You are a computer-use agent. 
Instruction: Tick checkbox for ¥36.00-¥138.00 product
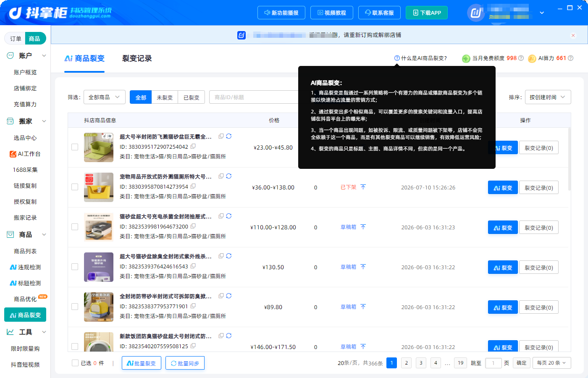pyautogui.click(x=75, y=187)
